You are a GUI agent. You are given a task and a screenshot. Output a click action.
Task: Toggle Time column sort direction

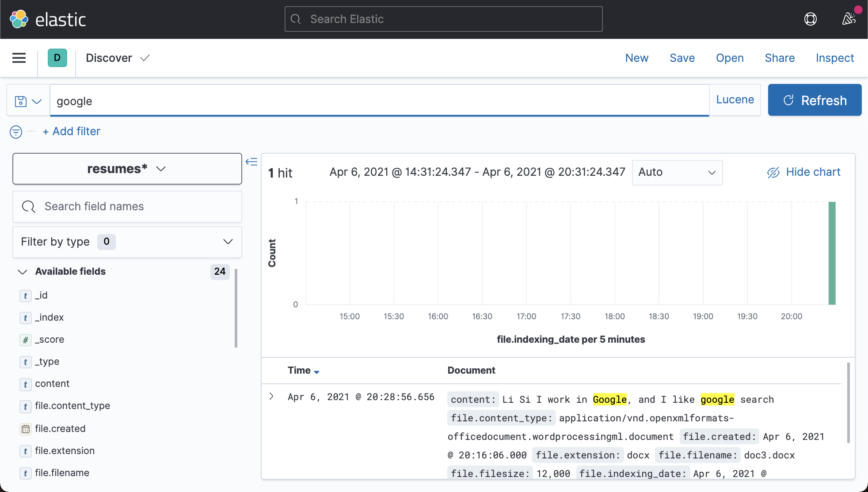[x=317, y=371]
